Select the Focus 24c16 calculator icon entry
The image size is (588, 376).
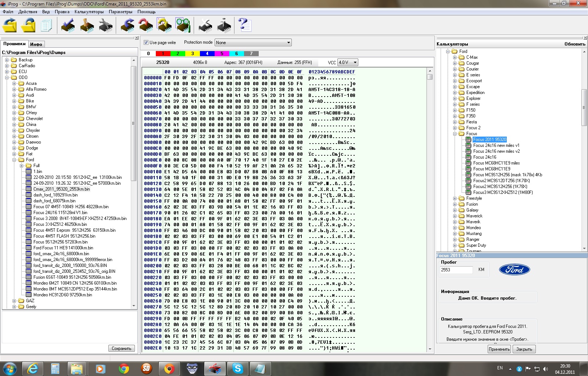pyautogui.click(x=468, y=157)
